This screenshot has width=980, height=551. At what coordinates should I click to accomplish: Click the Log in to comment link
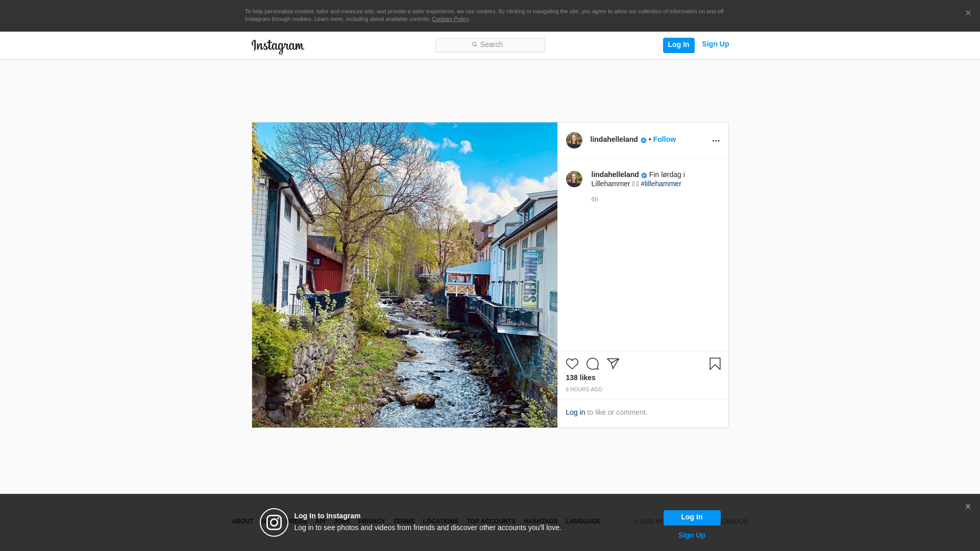coord(575,412)
